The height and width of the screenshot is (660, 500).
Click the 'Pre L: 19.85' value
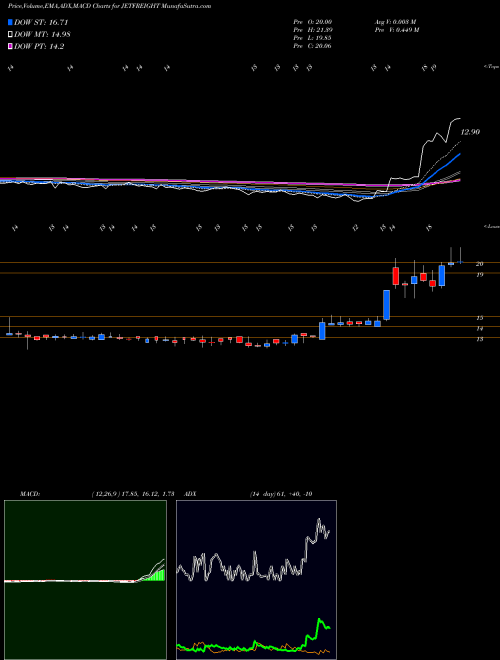click(312, 38)
